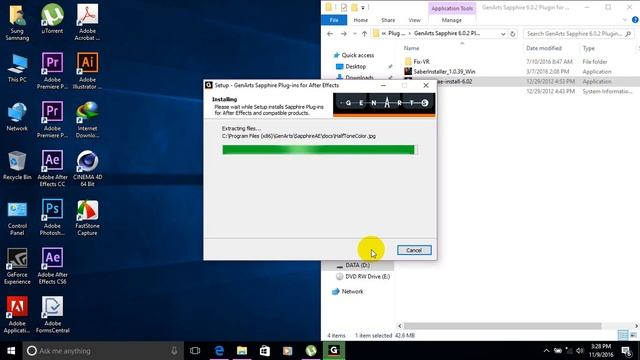Open Task View on the taskbar

[x=195, y=351]
